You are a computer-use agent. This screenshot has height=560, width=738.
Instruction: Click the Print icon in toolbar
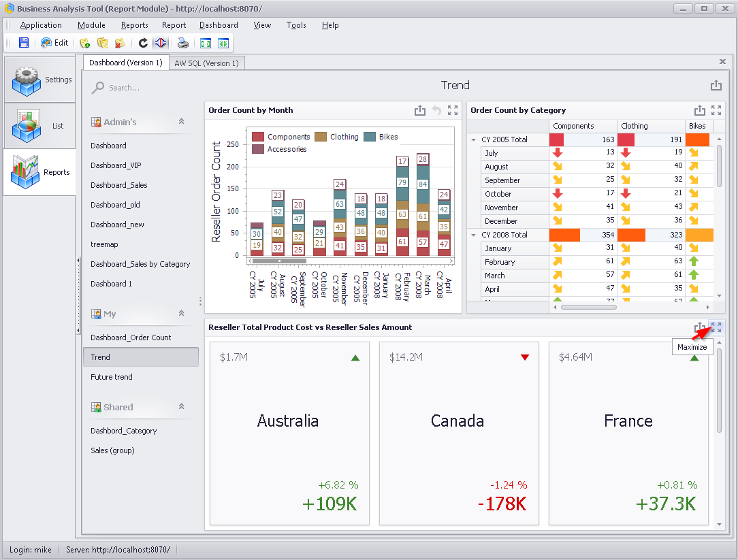(183, 44)
